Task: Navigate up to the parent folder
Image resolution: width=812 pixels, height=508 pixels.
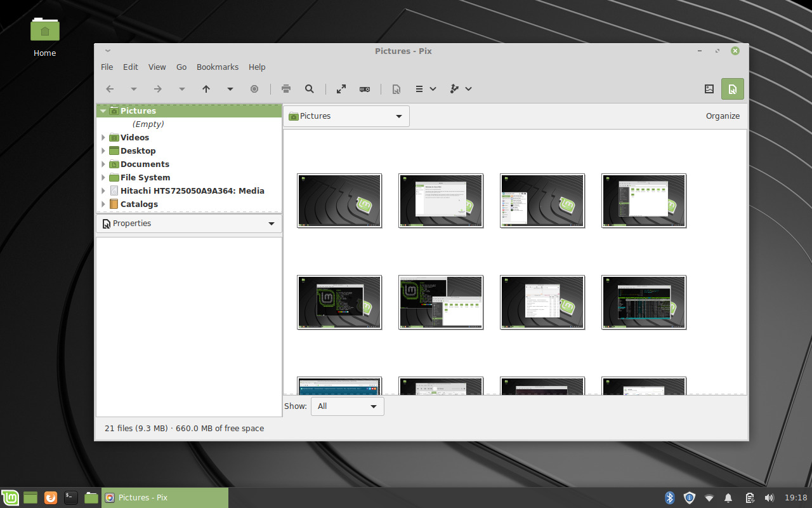Action: [x=206, y=89]
